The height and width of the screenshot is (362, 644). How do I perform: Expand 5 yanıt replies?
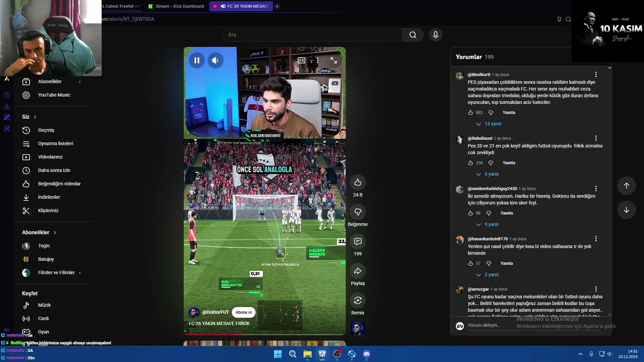coord(487,174)
